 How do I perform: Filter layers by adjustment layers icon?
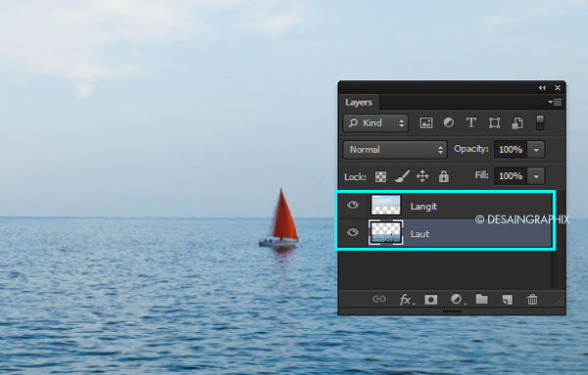point(449,122)
